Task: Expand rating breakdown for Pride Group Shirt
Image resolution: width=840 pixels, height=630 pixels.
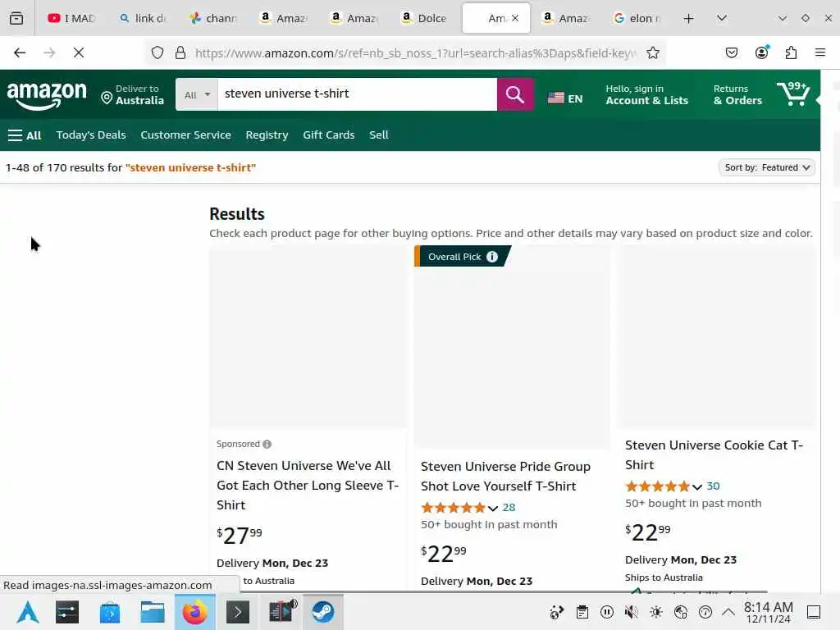Action: pos(493,508)
